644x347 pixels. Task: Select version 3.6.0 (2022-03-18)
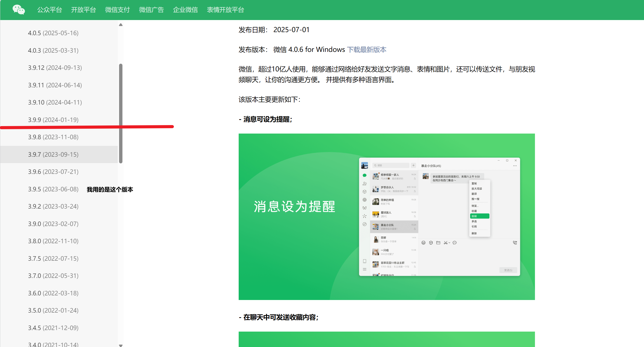(53, 293)
